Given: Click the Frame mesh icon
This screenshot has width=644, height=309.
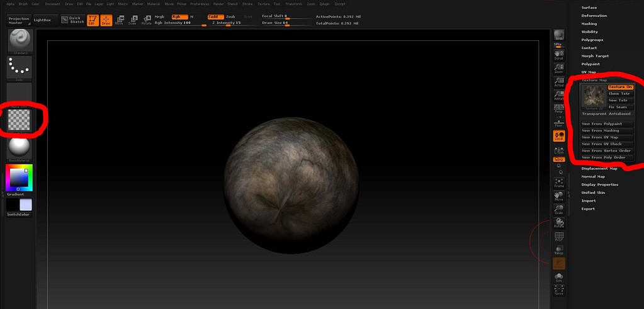Looking at the screenshot, I should click(x=558, y=183).
